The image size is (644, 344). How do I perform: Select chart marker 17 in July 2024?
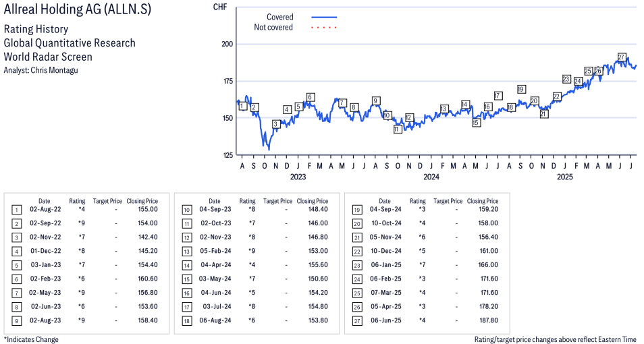tap(498, 95)
